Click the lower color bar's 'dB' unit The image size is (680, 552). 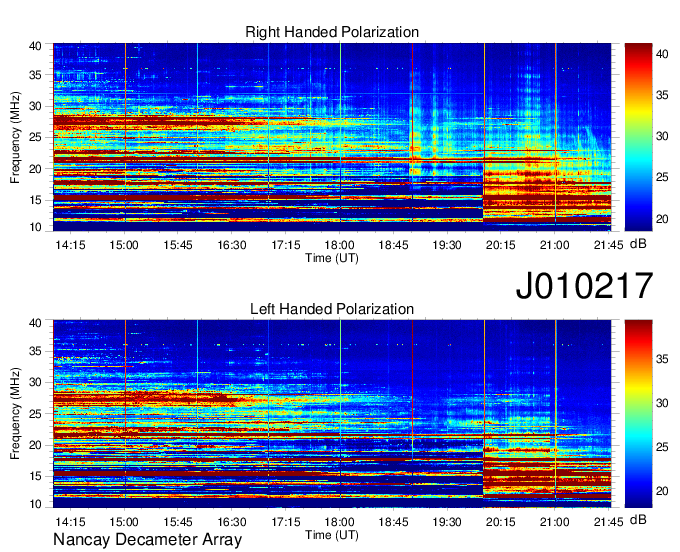638,519
